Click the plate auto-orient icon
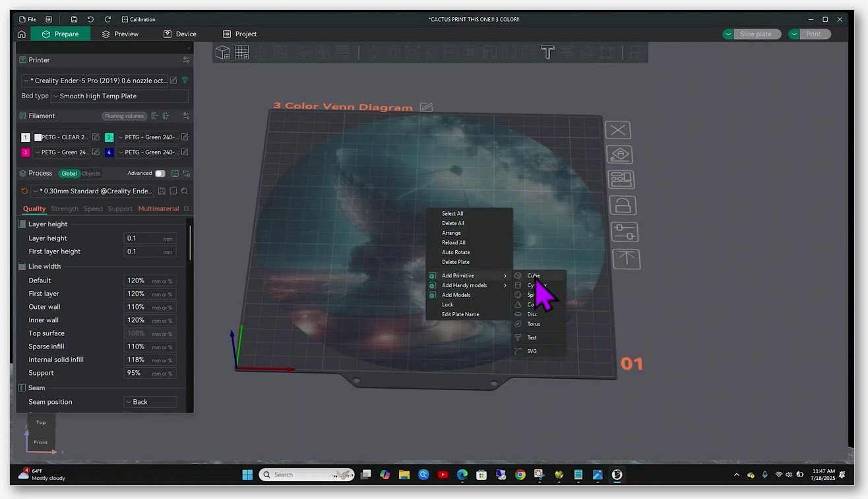The image size is (868, 499). 619,154
